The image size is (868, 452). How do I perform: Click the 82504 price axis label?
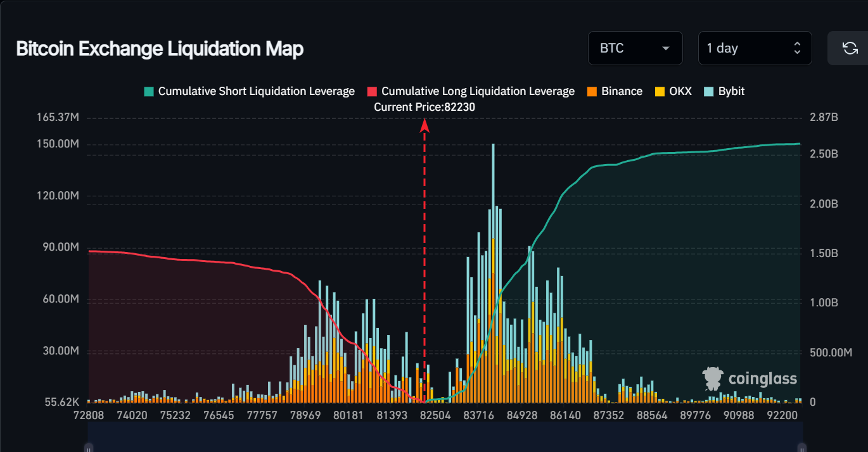435,415
